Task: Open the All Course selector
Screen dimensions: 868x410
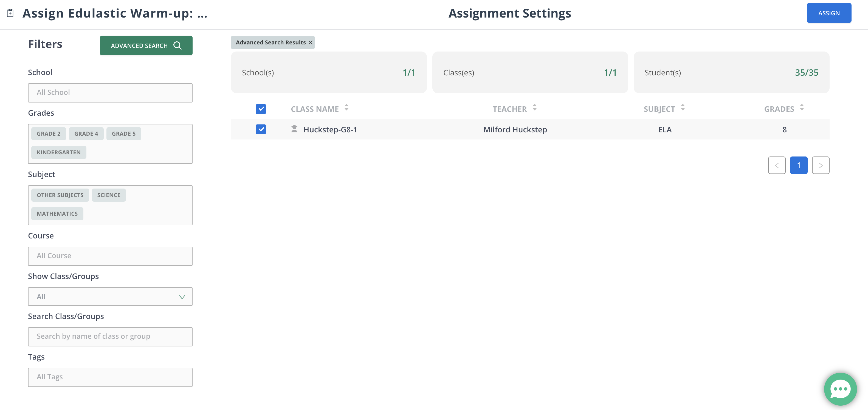Action: pos(110,256)
